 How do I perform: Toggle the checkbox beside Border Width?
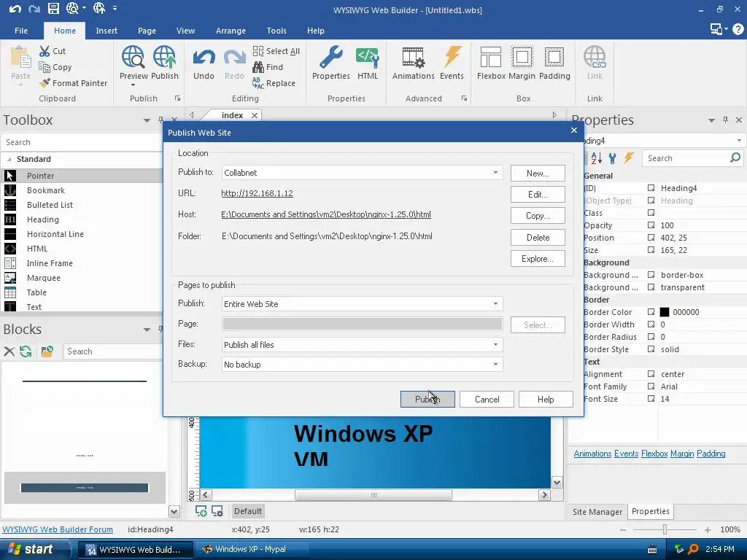coord(651,324)
